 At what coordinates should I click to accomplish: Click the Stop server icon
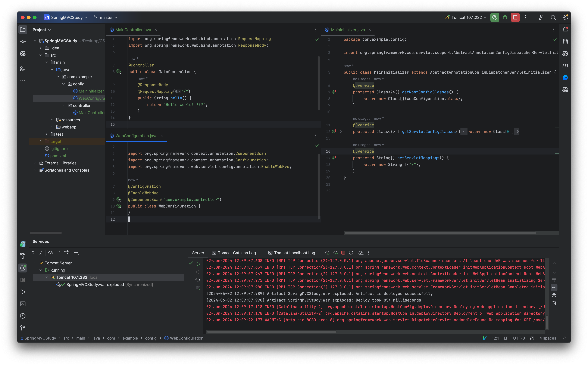coord(515,17)
